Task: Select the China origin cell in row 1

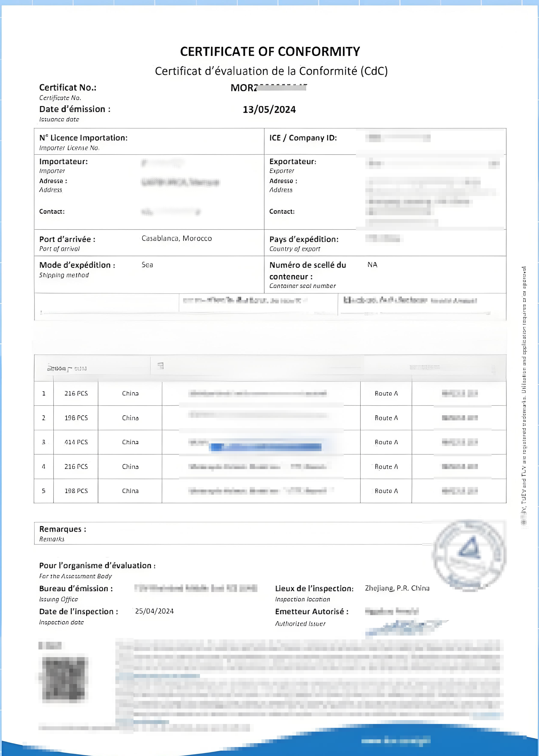Action: [x=130, y=393]
